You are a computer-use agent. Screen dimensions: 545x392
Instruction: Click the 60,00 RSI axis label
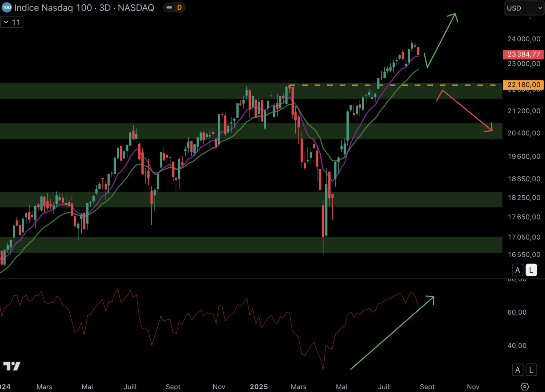click(x=517, y=313)
